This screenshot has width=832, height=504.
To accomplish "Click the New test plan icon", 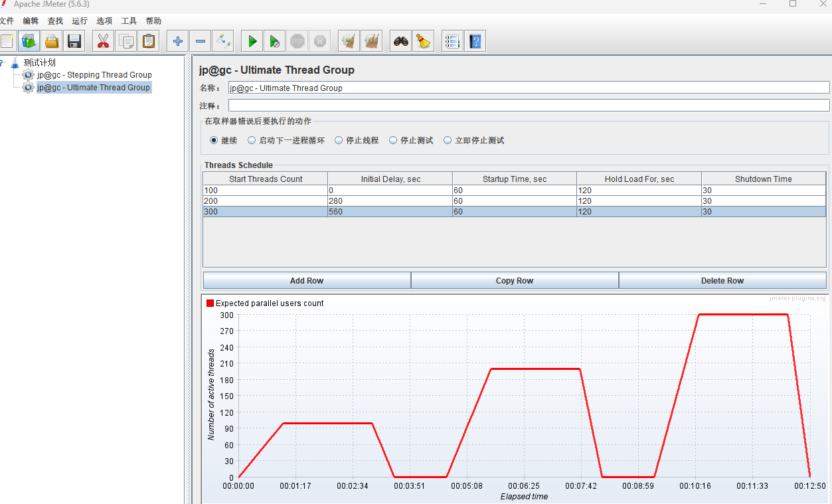I will coord(7,41).
